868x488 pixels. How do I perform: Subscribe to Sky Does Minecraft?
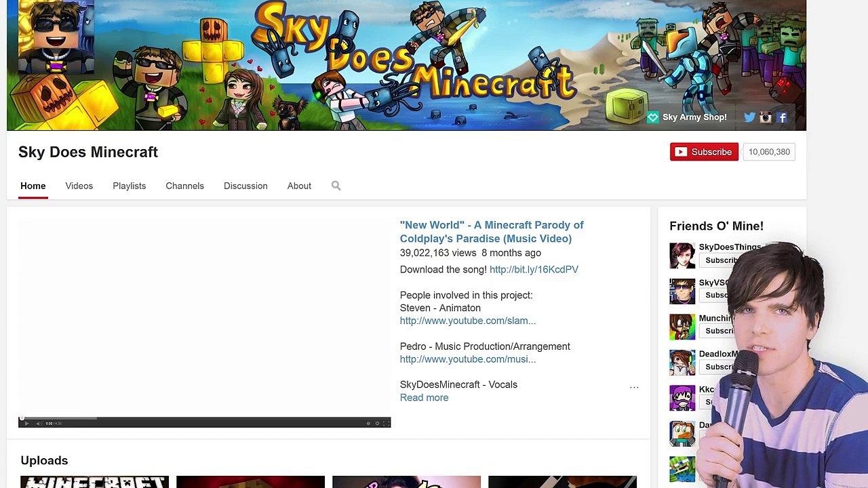704,152
